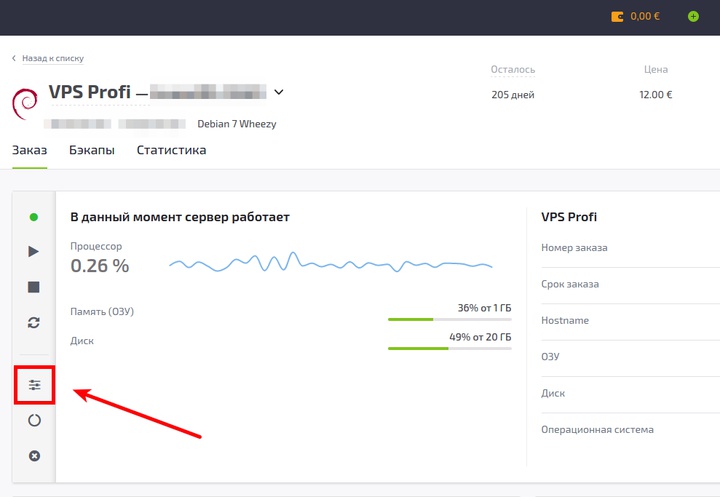The width and height of the screenshot is (720, 497).
Task: Click the ОЗУ row in details panel
Action: pyautogui.click(x=630, y=357)
